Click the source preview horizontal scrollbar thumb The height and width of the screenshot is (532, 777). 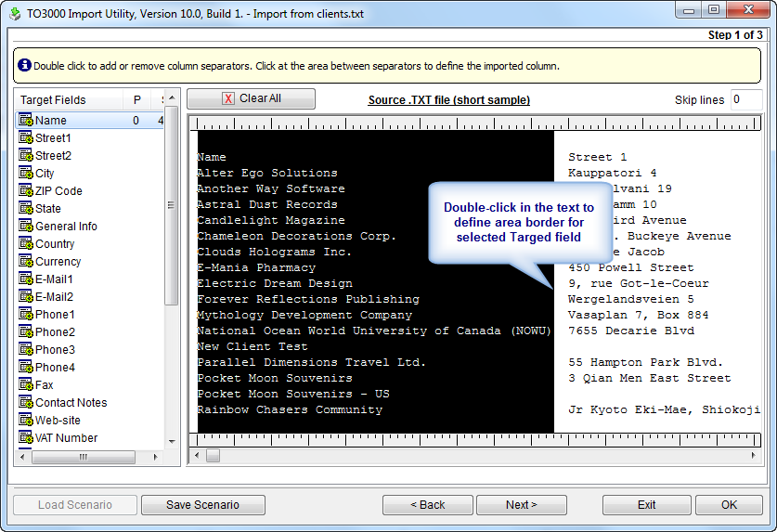tap(213, 455)
